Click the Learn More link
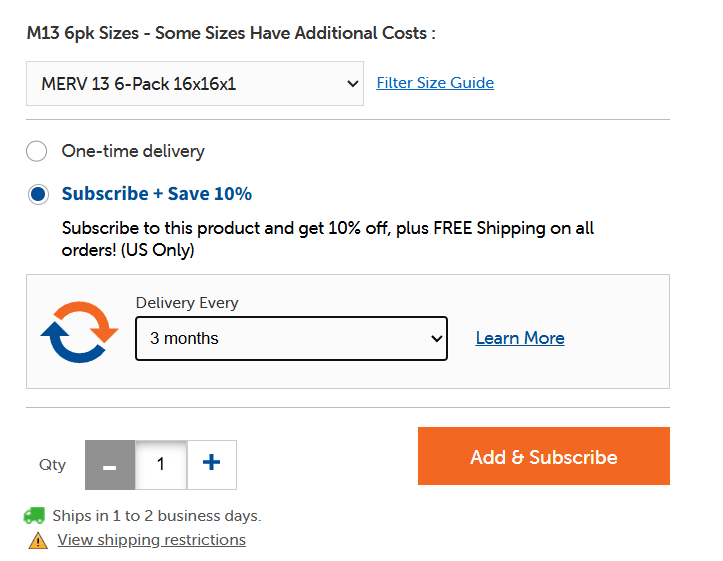 coord(520,338)
